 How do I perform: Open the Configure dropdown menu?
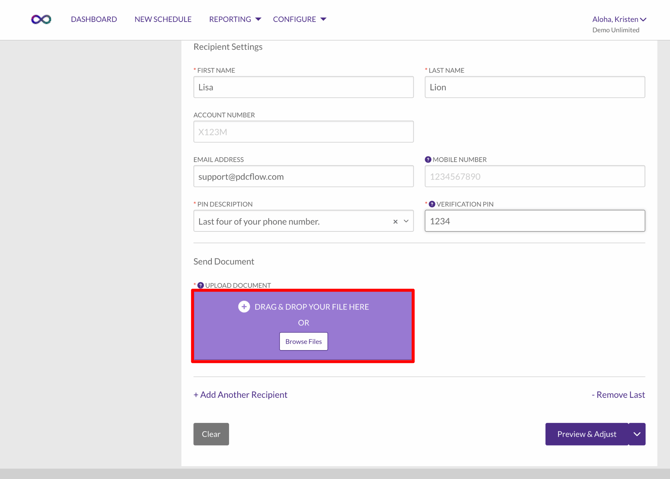point(299,19)
